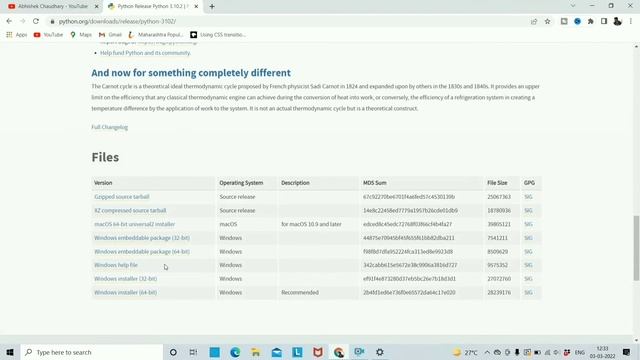Screen dimensions: 640x360
Task: Select the 'Files' heading
Action: pyautogui.click(x=105, y=157)
